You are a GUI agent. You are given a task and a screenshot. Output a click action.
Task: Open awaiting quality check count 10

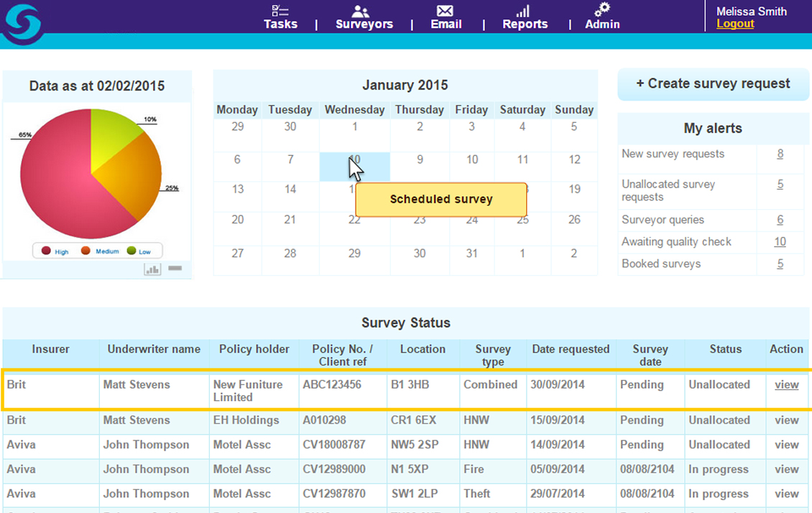[780, 242]
